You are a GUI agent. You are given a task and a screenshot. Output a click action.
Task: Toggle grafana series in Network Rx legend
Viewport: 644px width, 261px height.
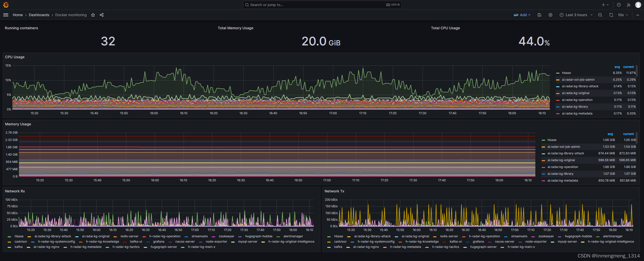click(159, 242)
